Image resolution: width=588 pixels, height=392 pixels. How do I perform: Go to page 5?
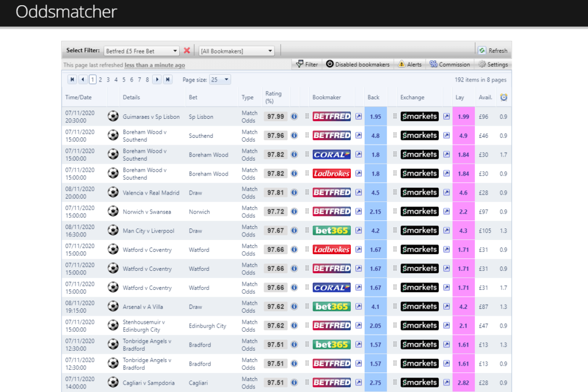(x=124, y=80)
